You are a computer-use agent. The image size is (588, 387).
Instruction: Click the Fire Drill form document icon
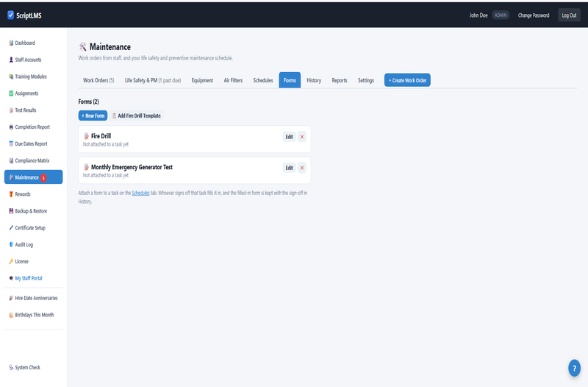point(86,136)
